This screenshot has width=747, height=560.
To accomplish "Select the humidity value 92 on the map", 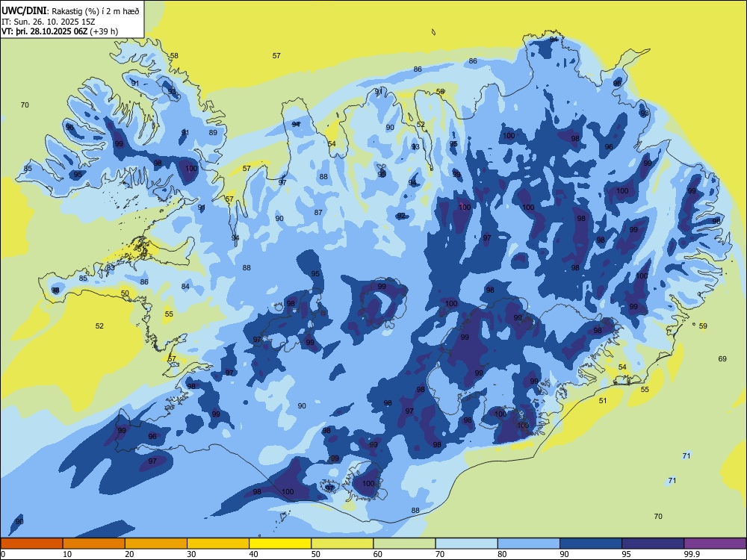I will click(x=401, y=215).
